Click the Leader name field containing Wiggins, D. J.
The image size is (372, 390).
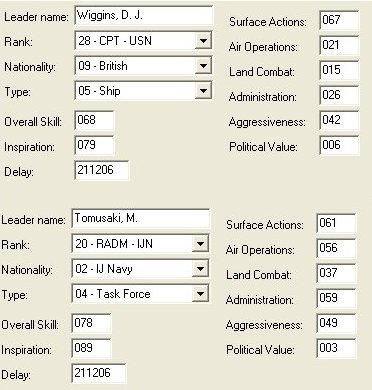pos(144,16)
